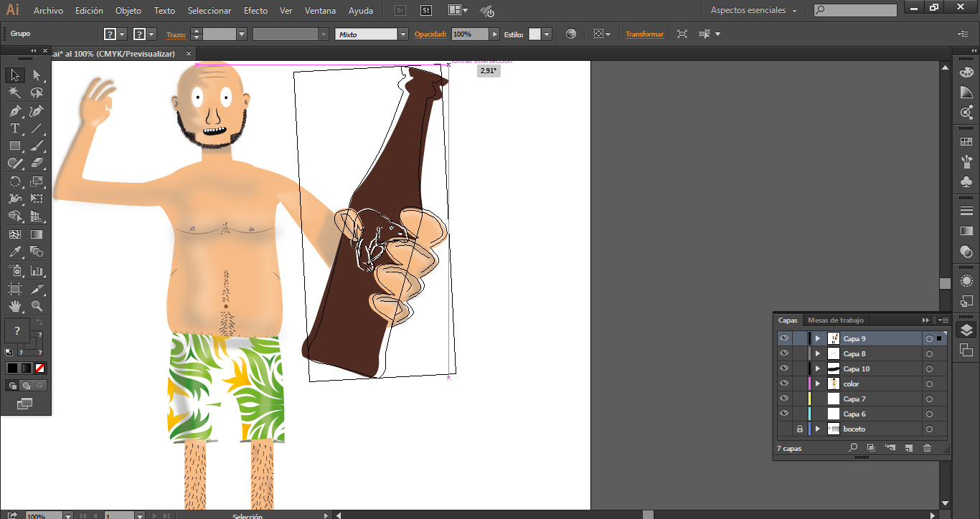Select the Eyedropper tool
This screenshot has height=519, width=980.
click(14, 252)
